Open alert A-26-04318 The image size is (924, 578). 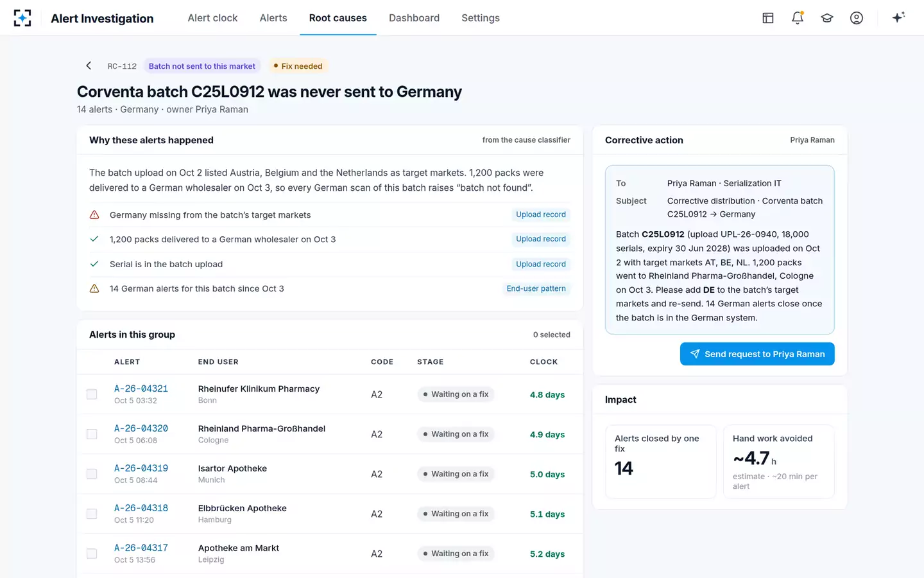click(141, 508)
